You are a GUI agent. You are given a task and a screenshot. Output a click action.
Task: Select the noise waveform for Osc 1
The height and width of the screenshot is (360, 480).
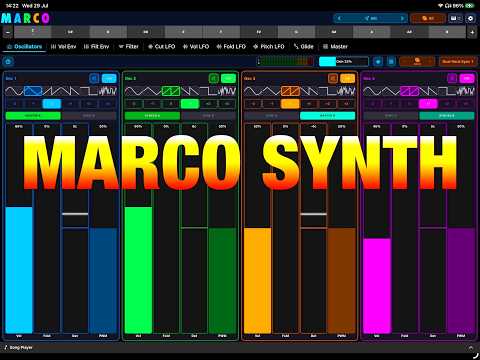pyautogui.click(x=108, y=91)
